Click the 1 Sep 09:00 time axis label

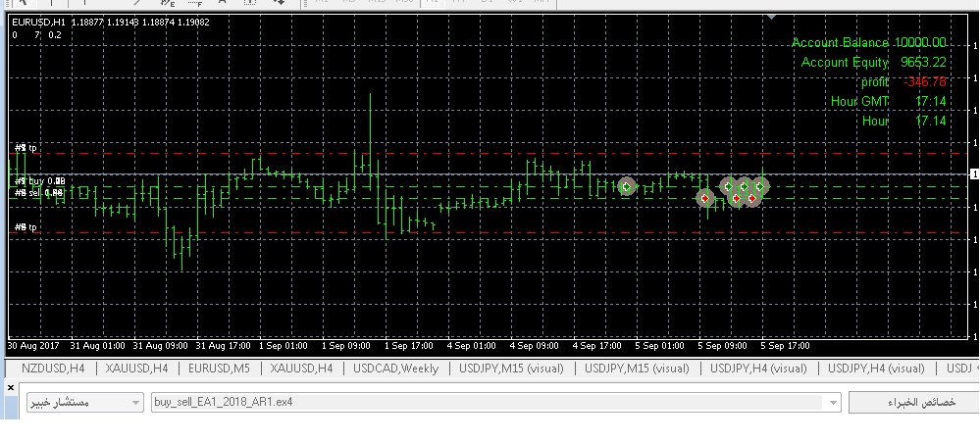pyautogui.click(x=345, y=346)
